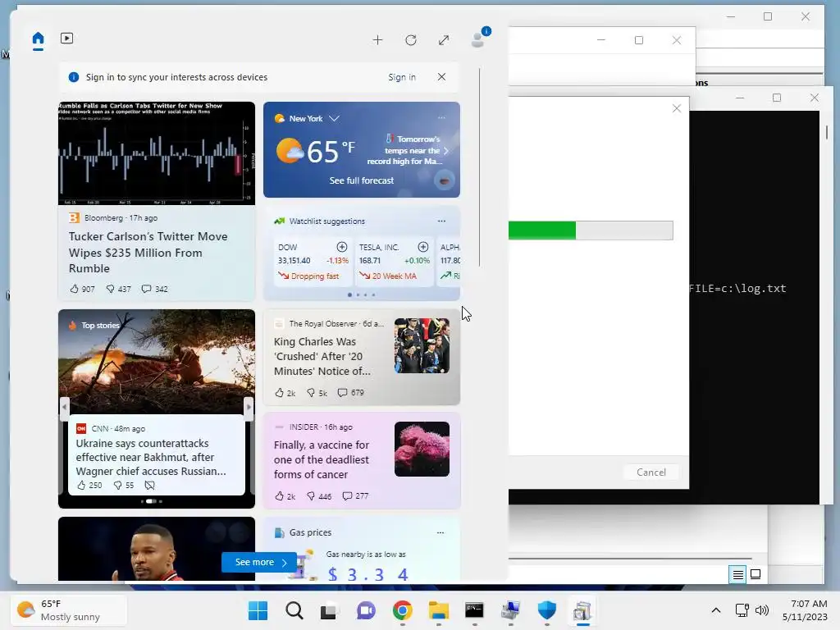Screen dimensions: 840x630
Task: Open tomorrow's temps forecast chevron
Action: 445,151
